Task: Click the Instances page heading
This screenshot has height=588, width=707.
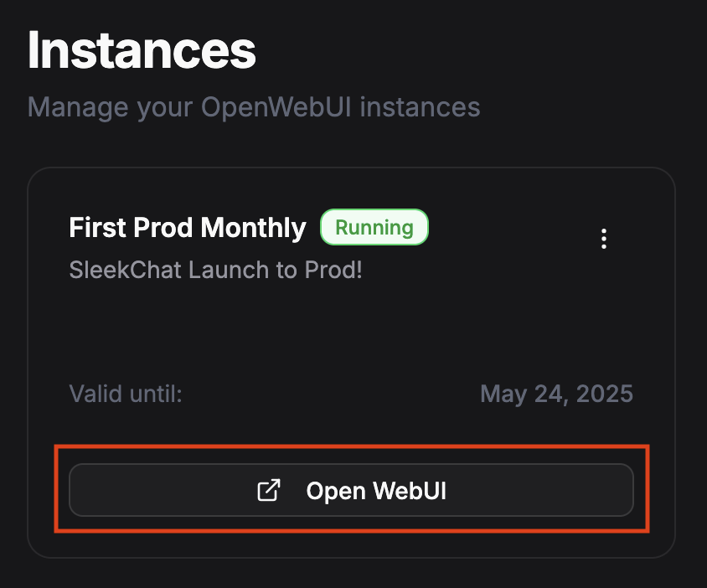Action: 142,51
